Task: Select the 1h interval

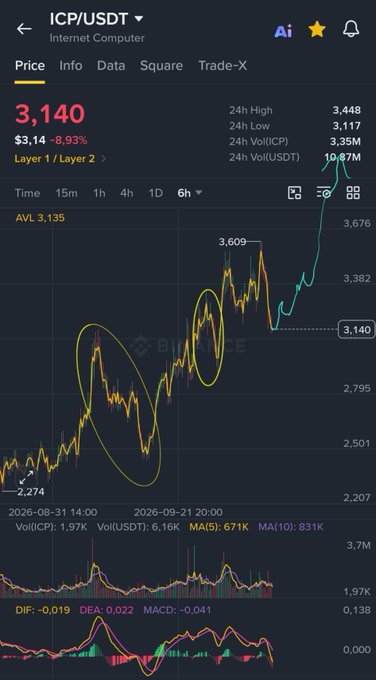Action: coord(99,193)
